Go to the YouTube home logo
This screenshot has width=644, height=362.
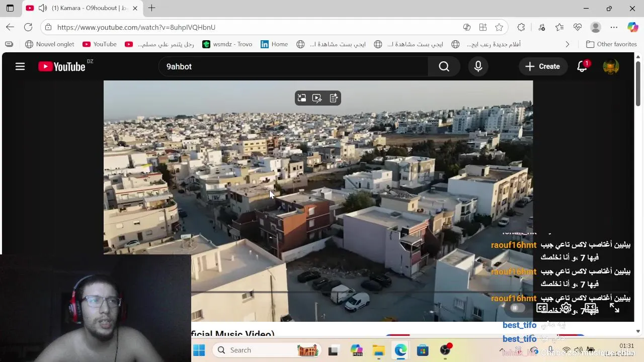(x=62, y=66)
